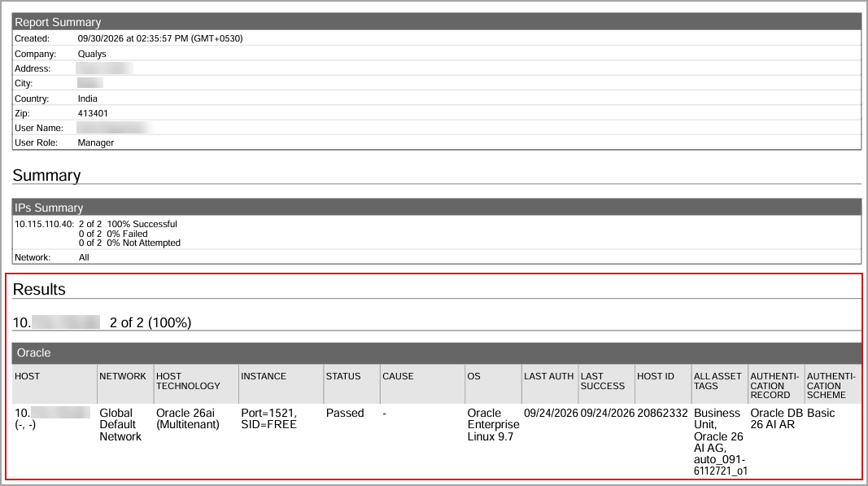Select the Oracle 26ai (Multitenant) cell
The height and width of the screenshot is (486, 868).
[188, 419]
